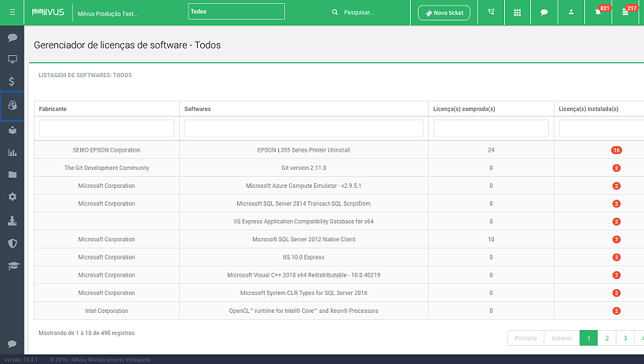This screenshot has height=364, width=644.
Task: Select 'Git version 2.11.0' cell
Action: (303, 167)
